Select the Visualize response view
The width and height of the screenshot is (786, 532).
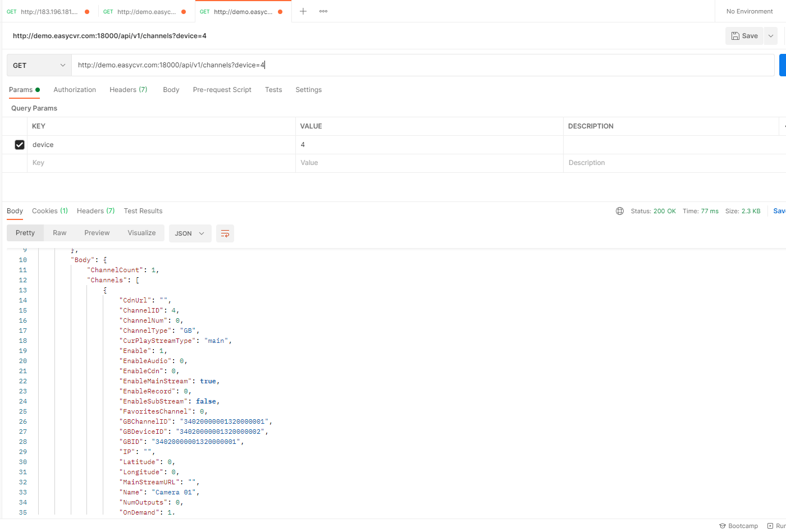coord(141,233)
